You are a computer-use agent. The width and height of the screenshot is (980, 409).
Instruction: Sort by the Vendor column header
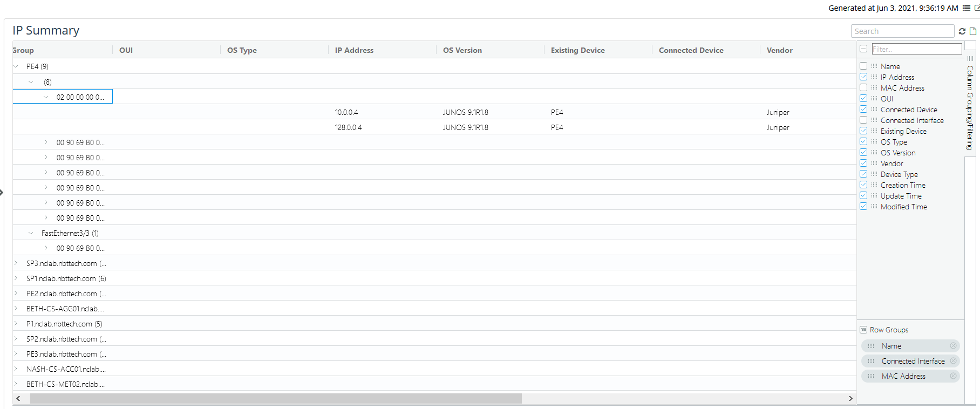(779, 50)
